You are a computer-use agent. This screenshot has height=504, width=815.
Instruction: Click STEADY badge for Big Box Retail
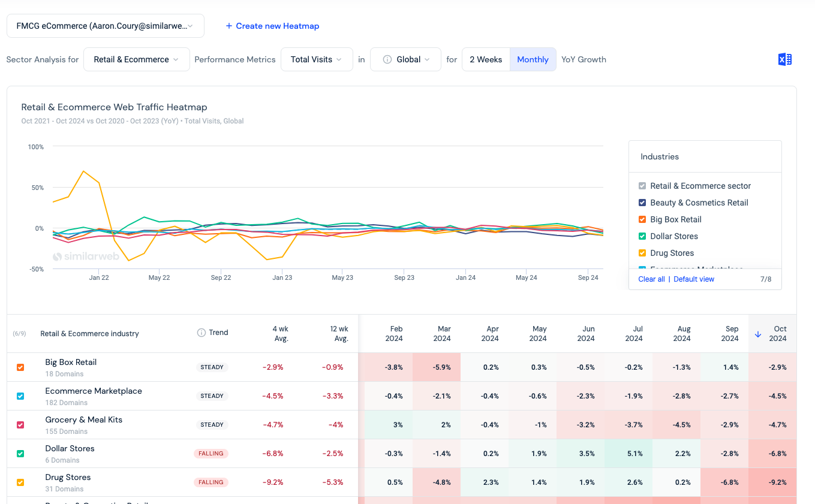tap(212, 367)
